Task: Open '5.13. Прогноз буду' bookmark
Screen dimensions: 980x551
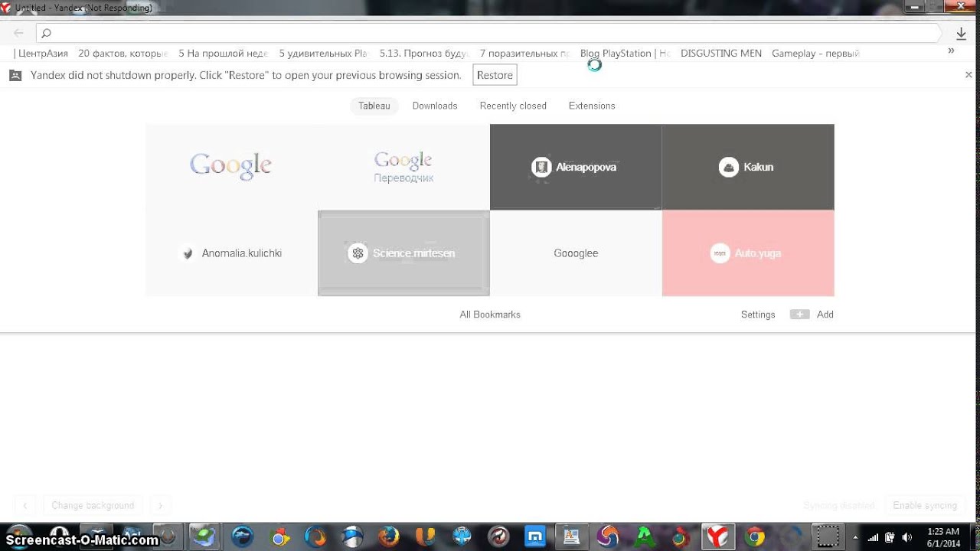Action: click(x=423, y=53)
